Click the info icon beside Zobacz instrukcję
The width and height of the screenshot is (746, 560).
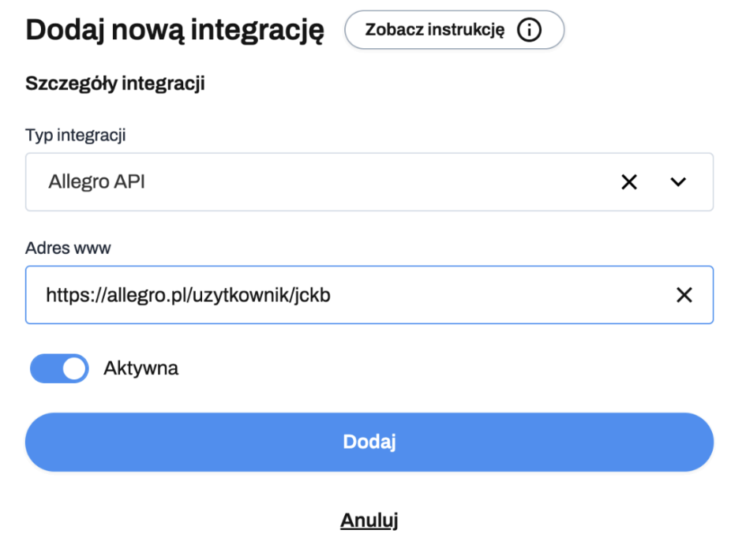(x=530, y=30)
